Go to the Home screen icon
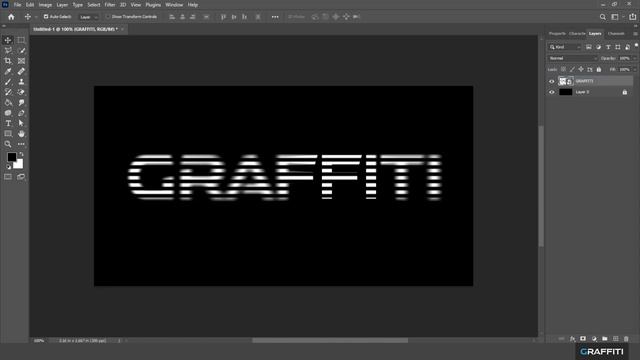This screenshot has width=640, height=360. point(11,17)
